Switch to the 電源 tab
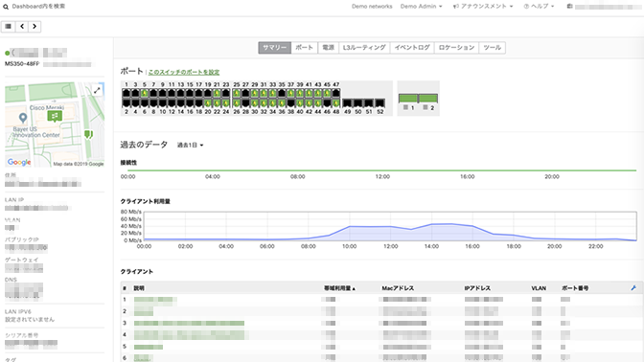The height and width of the screenshot is (362, 644). click(x=328, y=48)
